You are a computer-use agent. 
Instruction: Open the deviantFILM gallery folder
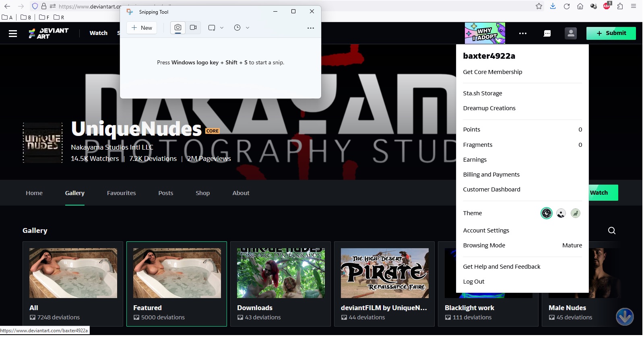pyautogui.click(x=384, y=284)
